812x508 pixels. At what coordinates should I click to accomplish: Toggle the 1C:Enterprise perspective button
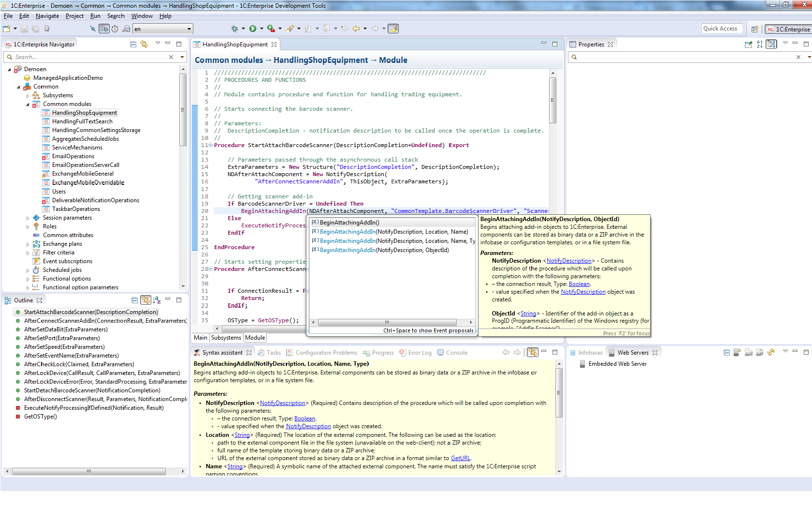[x=788, y=29]
